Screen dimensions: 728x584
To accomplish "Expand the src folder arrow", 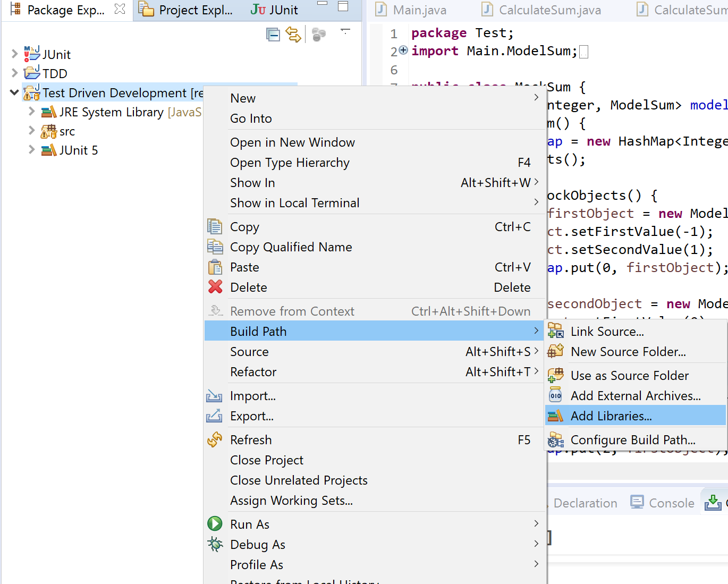I will click(x=31, y=131).
